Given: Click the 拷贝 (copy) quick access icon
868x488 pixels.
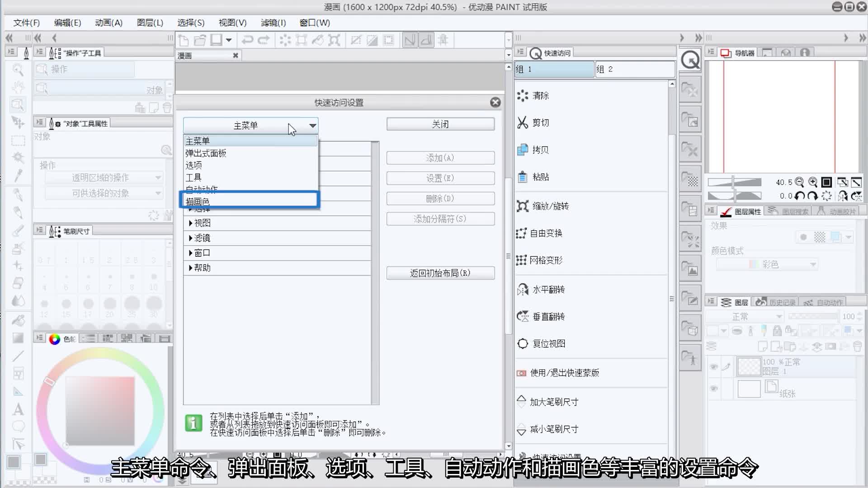Looking at the screenshot, I should (x=523, y=150).
